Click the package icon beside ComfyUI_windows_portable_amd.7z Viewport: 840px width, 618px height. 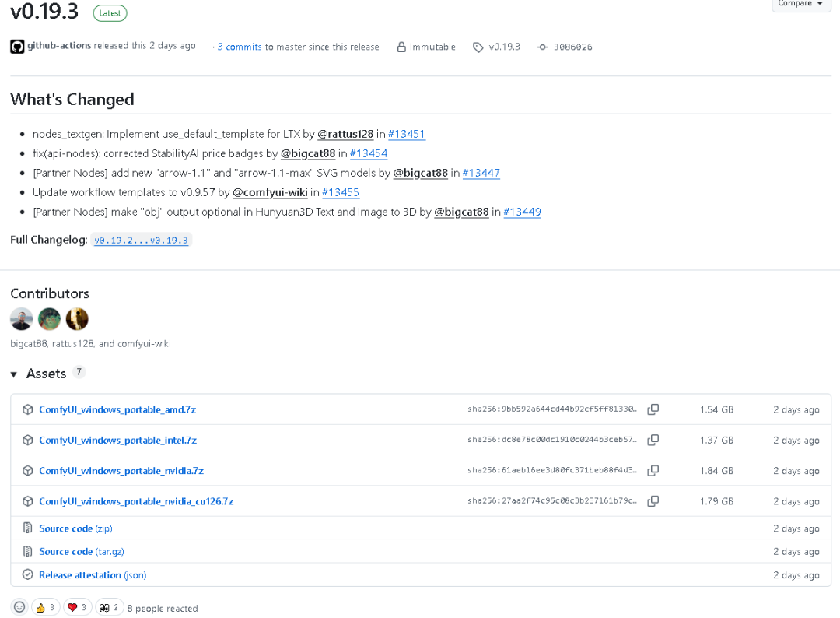tap(28, 409)
